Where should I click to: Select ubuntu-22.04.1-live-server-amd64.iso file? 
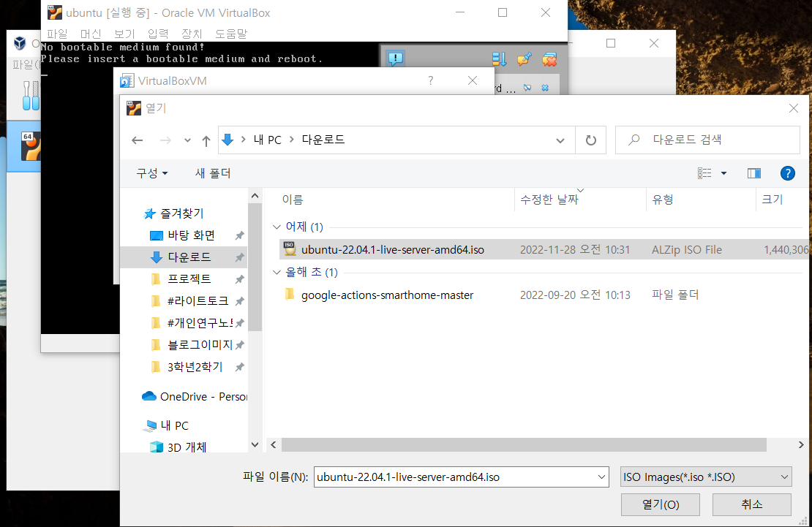pyautogui.click(x=544, y=249)
